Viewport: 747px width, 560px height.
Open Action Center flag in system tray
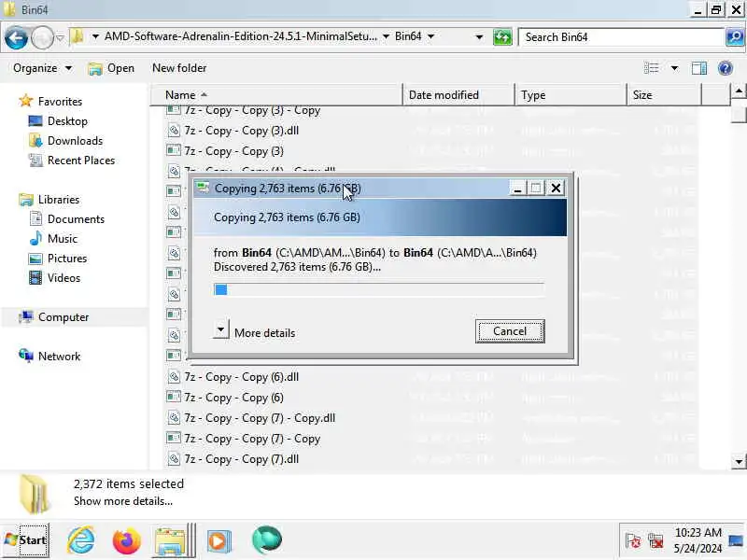click(634, 541)
